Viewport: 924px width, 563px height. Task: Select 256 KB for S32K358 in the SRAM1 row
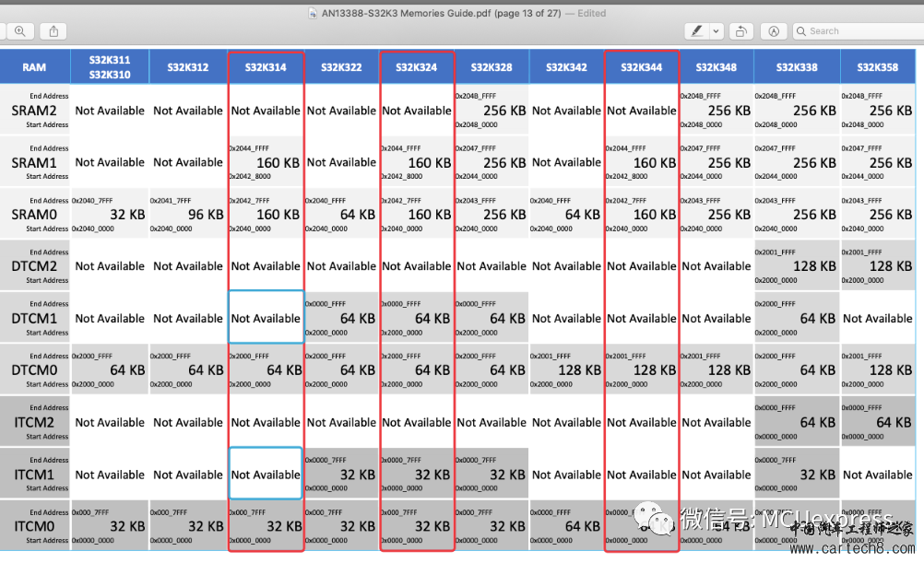click(x=891, y=162)
